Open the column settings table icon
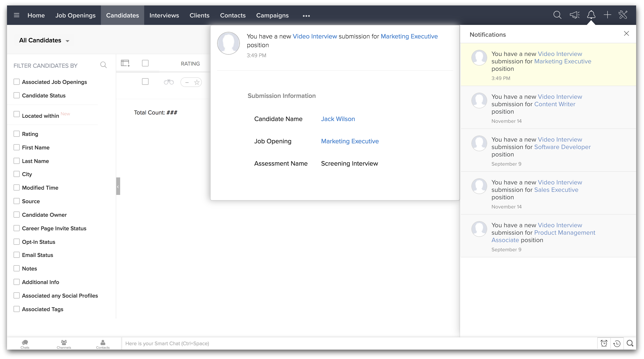This screenshot has width=644, height=359. coord(125,63)
